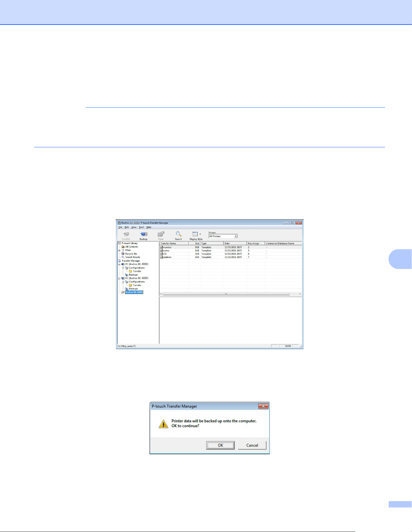Image resolution: width=412 pixels, height=532 pixels.
Task: Open the View menu
Action: coord(134,227)
